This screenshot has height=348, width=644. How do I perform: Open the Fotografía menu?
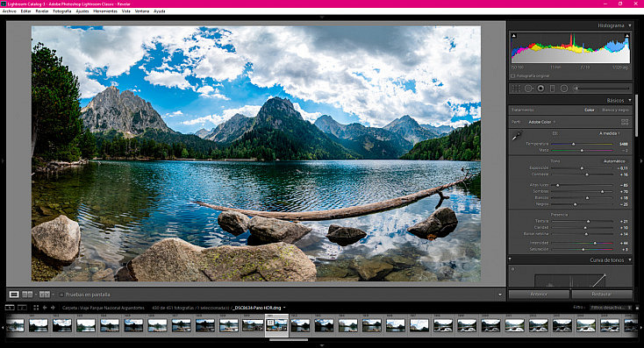click(x=62, y=11)
